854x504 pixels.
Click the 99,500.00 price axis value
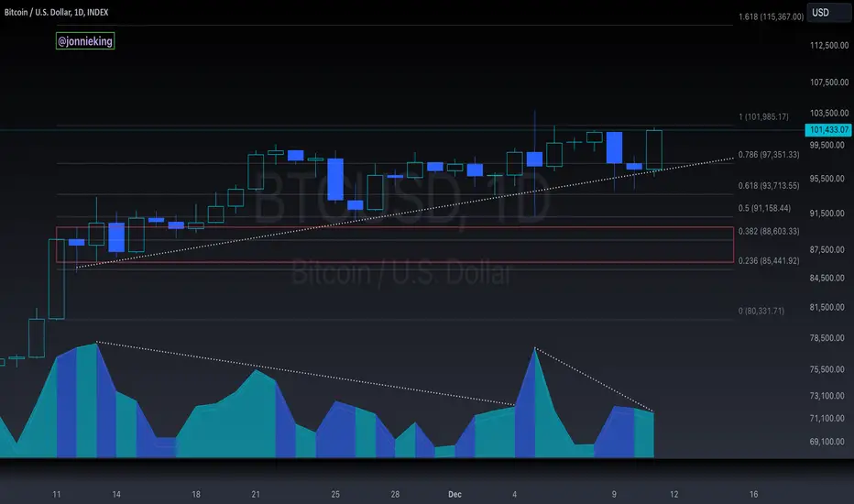tap(827, 146)
